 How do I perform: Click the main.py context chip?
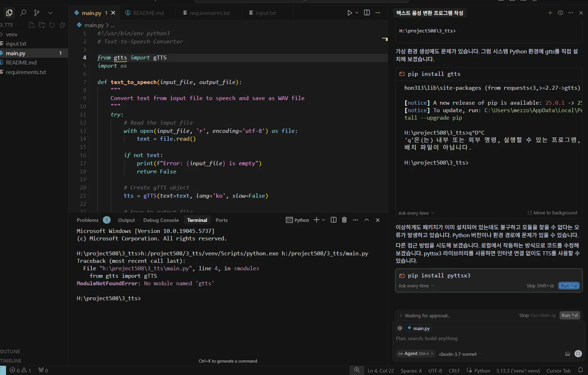418,328
